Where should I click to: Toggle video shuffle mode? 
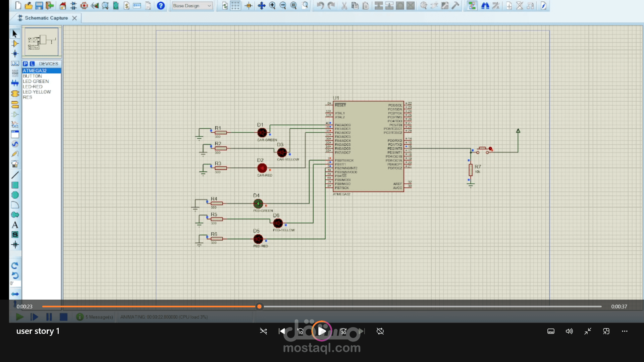[263, 331]
